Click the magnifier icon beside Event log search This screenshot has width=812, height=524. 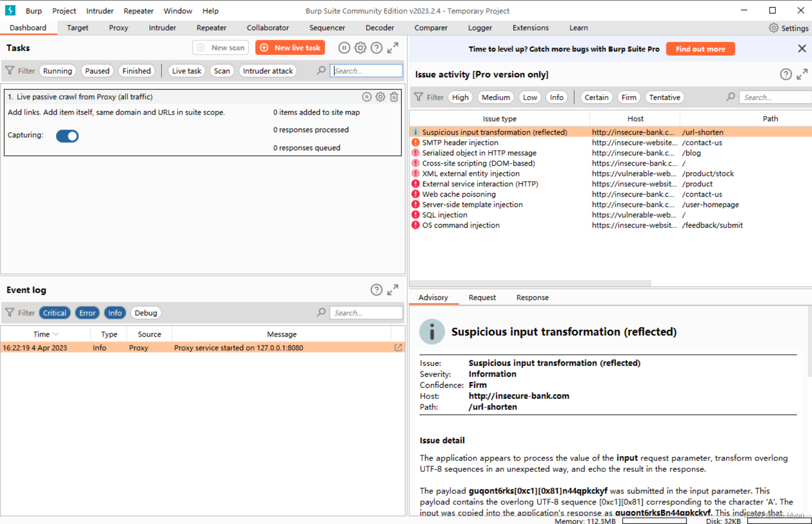(321, 313)
